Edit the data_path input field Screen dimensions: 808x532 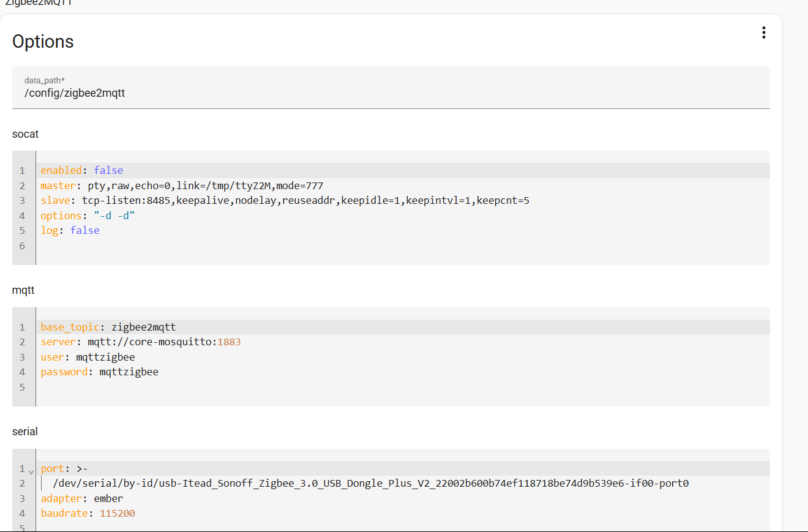391,88
